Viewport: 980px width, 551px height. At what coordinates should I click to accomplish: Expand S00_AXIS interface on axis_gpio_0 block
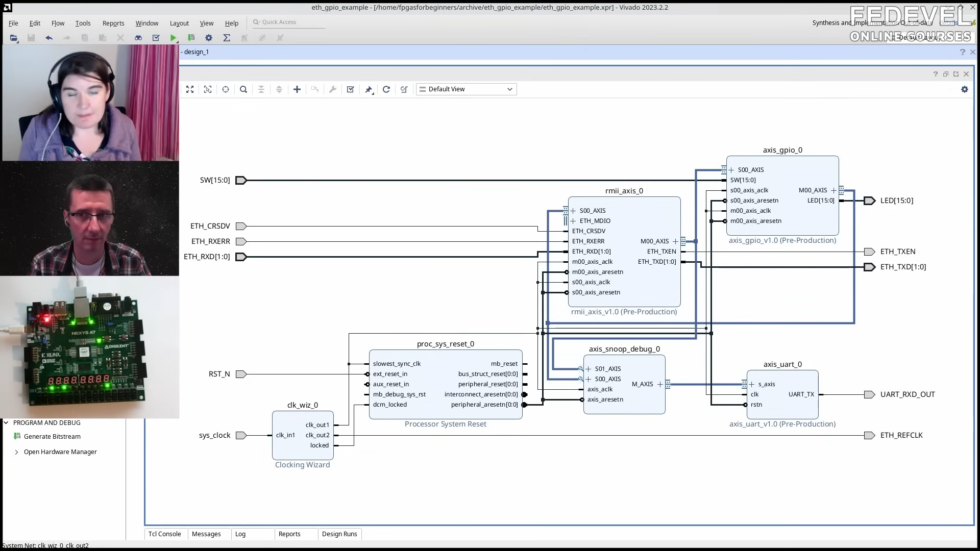click(x=731, y=170)
